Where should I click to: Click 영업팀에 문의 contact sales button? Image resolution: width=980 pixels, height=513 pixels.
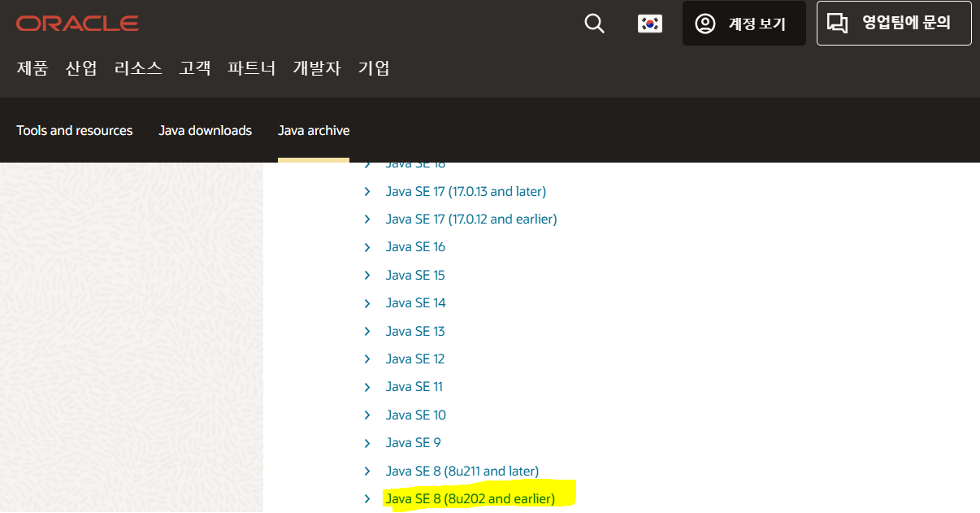(x=894, y=23)
